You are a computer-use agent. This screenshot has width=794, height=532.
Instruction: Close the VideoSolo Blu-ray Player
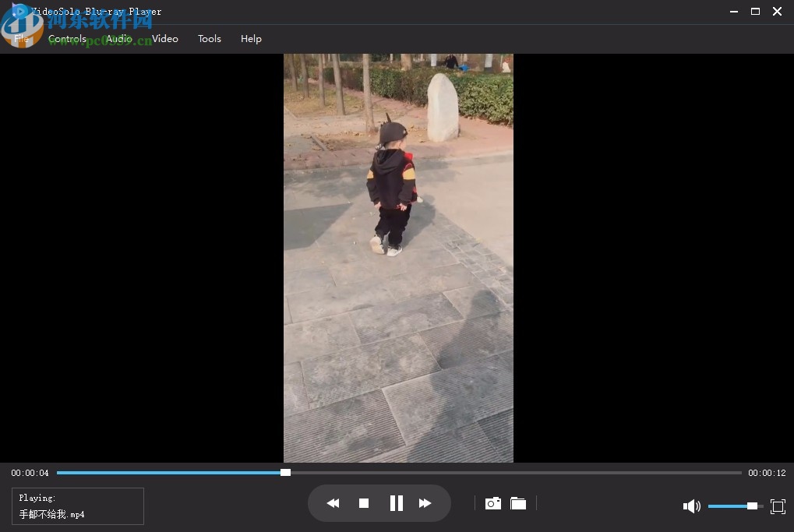point(778,11)
